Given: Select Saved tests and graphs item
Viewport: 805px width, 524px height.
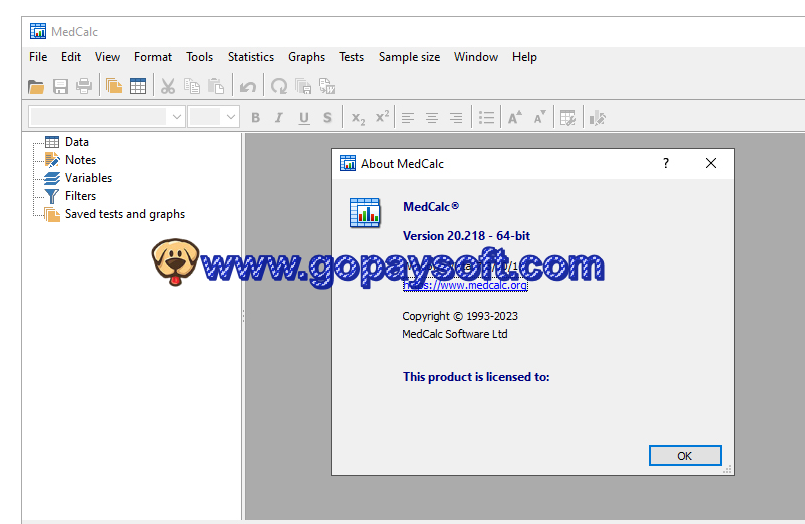Looking at the screenshot, I should [x=125, y=214].
